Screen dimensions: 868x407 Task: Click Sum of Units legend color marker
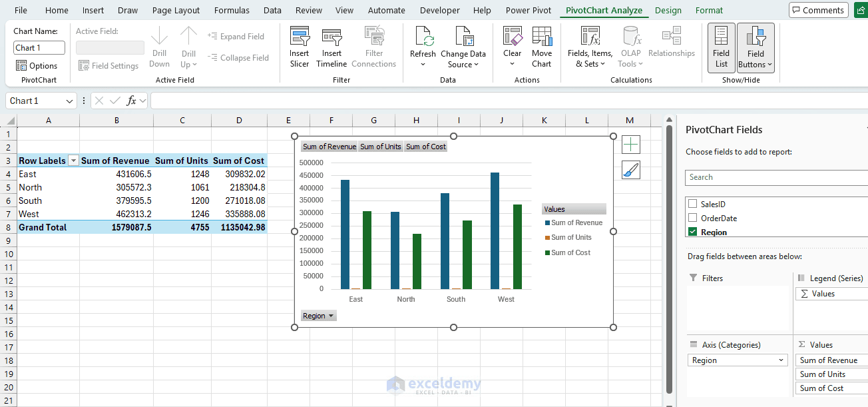[547, 238]
